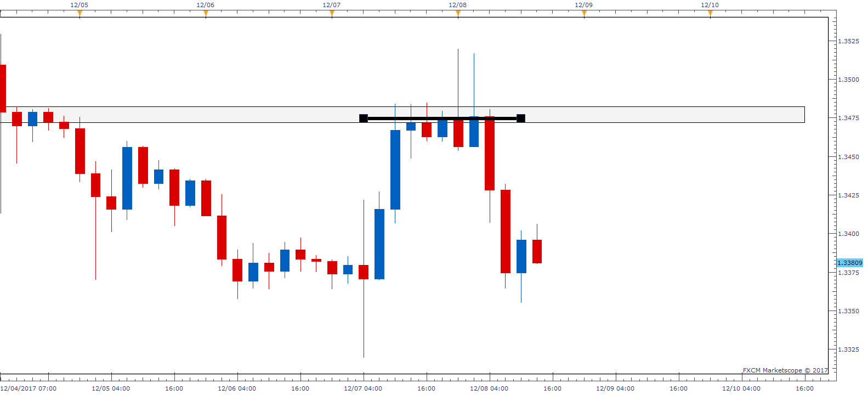Viewport: 868px width, 395px height.
Task: Click the 12/07 04:00 time label
Action: pyautogui.click(x=363, y=388)
